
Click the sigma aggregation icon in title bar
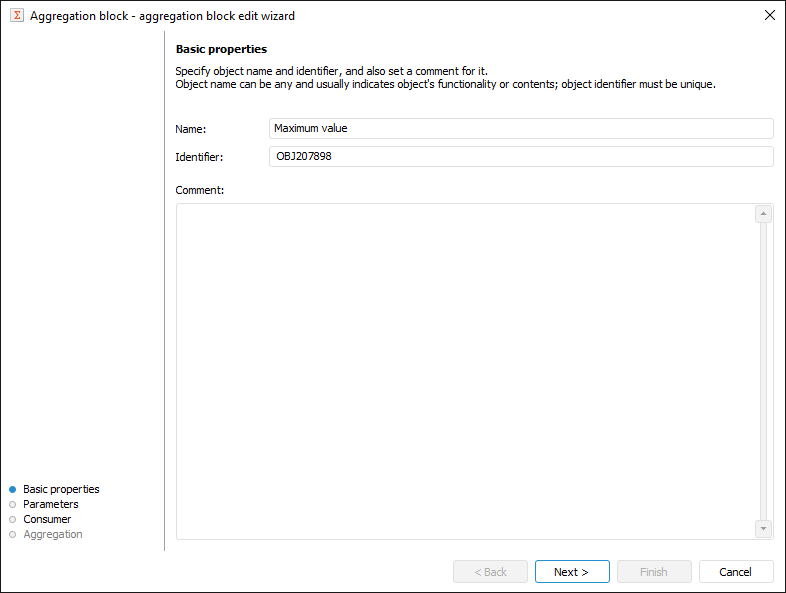[16, 16]
